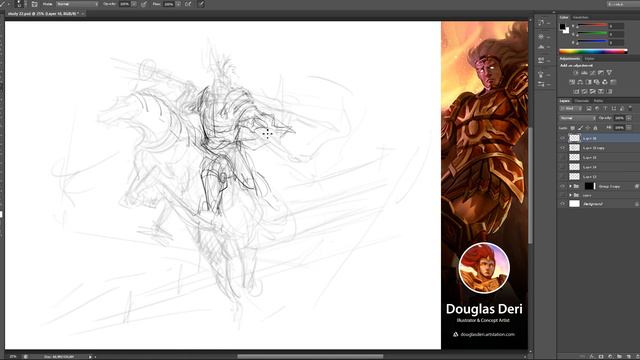
Task: Lock image pixels of the layer
Action: 580,128
